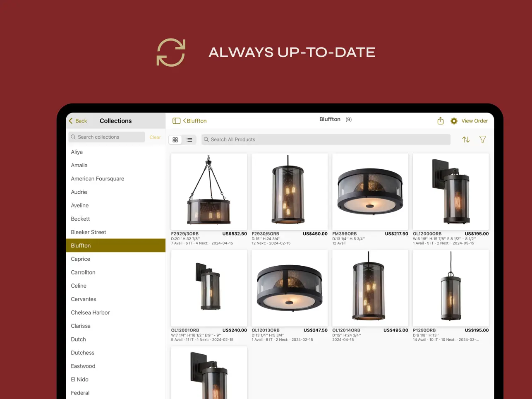
Task: Click the US$240.00 price
Action: tap(235, 330)
